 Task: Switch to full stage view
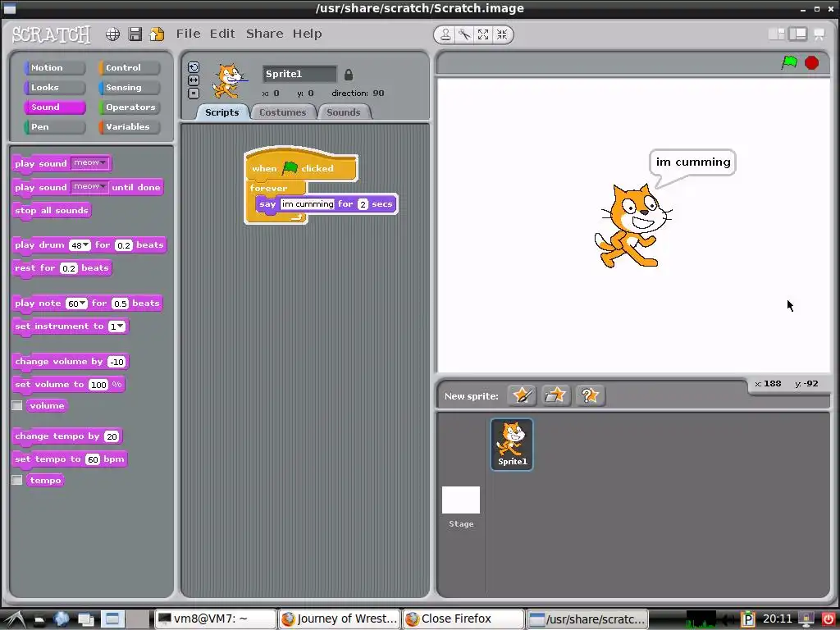point(797,34)
